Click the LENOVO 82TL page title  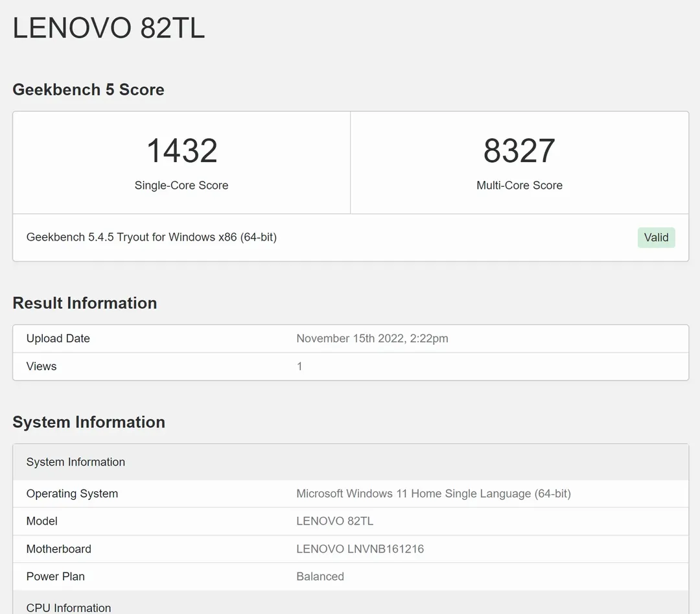pyautogui.click(x=109, y=29)
